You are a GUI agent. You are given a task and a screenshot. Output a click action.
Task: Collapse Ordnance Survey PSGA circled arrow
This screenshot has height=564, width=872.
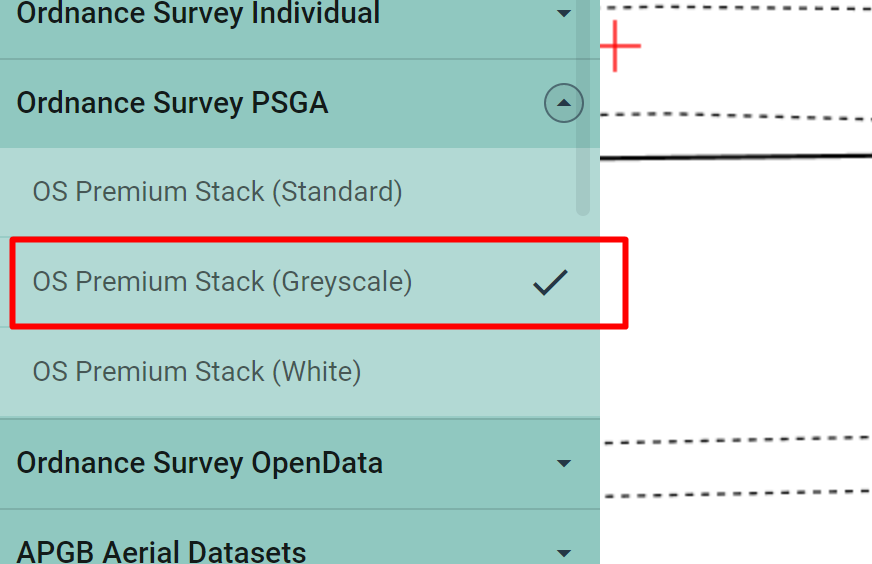tap(564, 103)
